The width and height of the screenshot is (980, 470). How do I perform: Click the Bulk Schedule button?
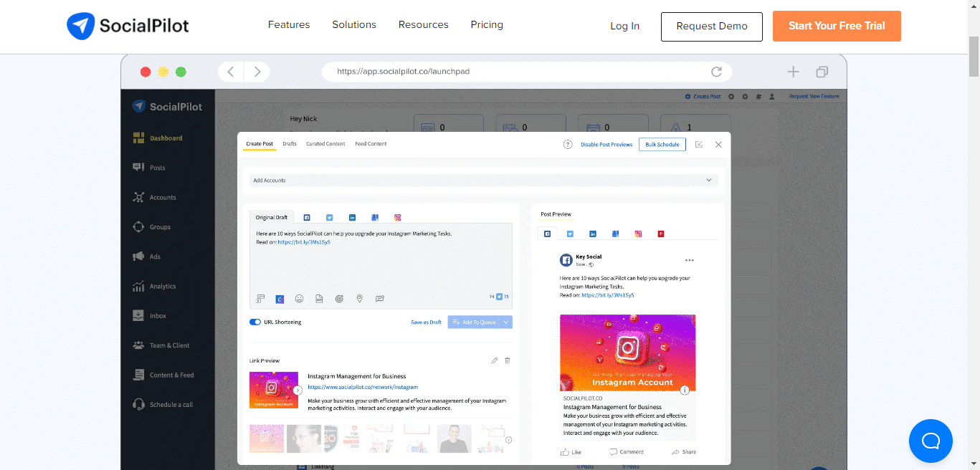[662, 144]
